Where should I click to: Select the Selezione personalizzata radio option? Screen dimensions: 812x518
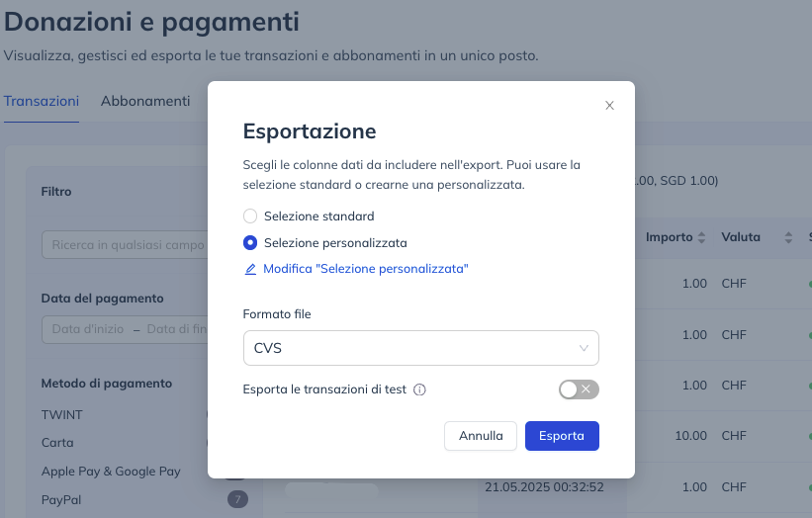pyautogui.click(x=250, y=243)
